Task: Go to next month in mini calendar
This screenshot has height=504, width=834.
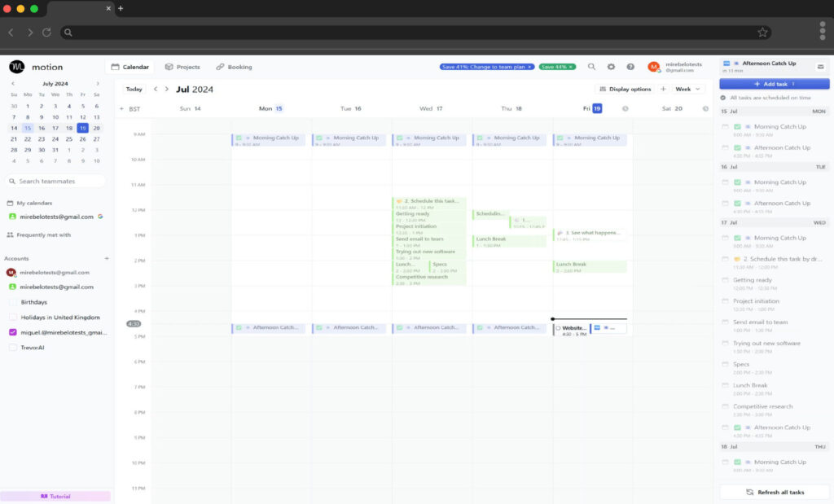Action: pyautogui.click(x=98, y=84)
